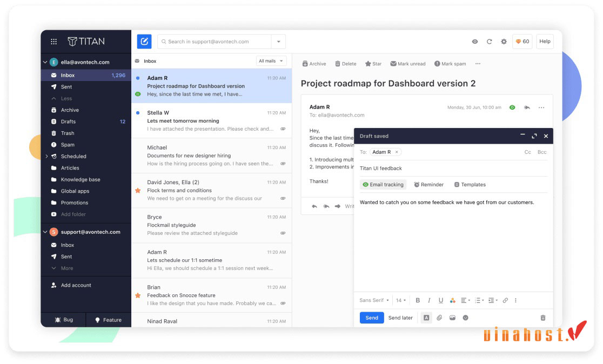
Task: Select the Knowledge base folder
Action: click(x=81, y=179)
